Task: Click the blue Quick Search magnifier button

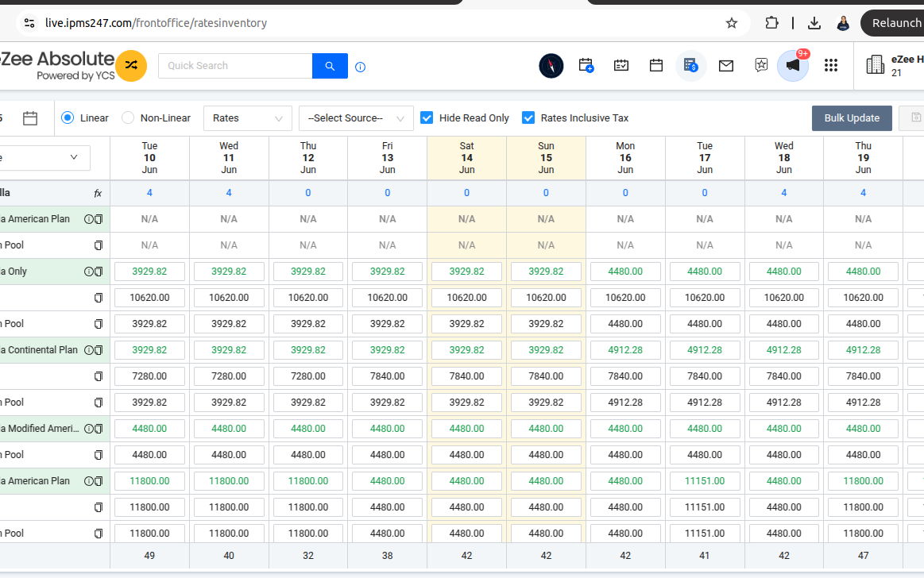Action: [x=330, y=66]
